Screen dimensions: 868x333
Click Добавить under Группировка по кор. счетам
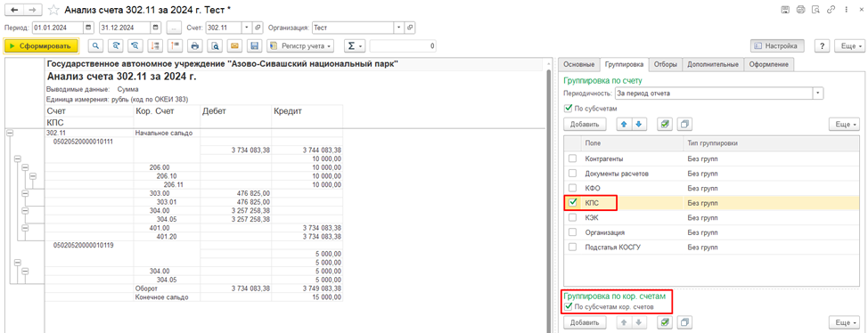click(x=585, y=321)
